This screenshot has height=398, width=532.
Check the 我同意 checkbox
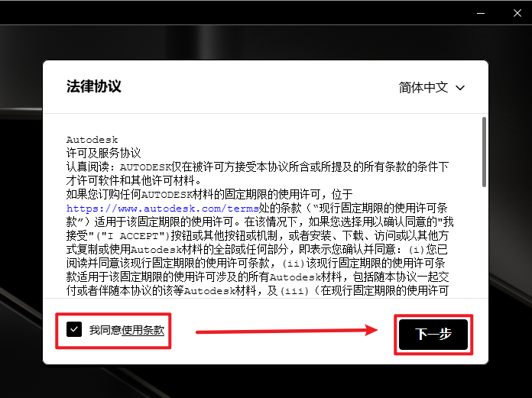pos(74,329)
